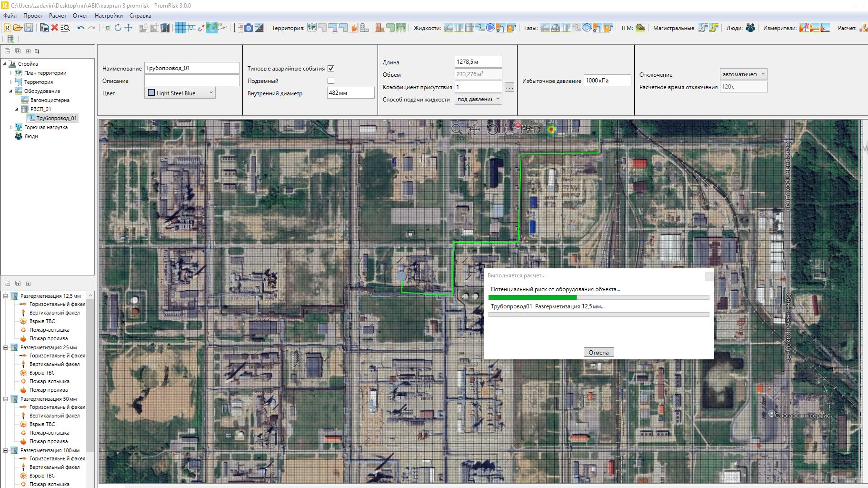Click ellipsis button next to Коэффициент присутствия
The image size is (868, 488).
click(x=509, y=87)
